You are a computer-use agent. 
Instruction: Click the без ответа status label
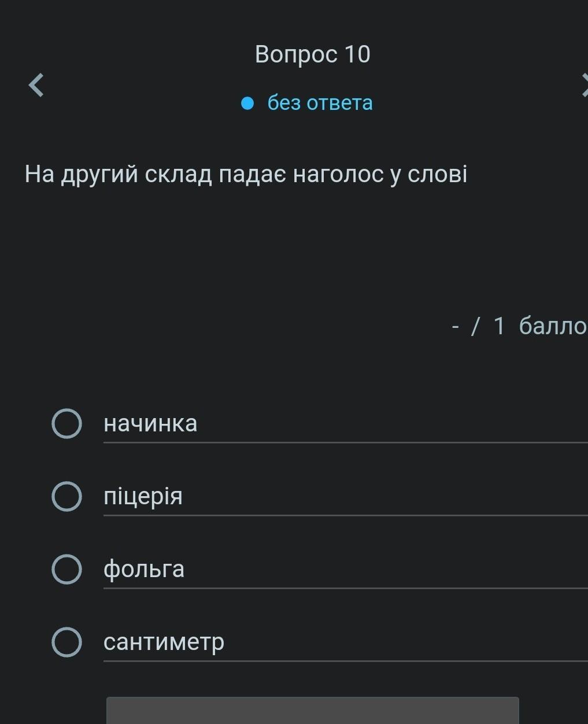point(320,103)
